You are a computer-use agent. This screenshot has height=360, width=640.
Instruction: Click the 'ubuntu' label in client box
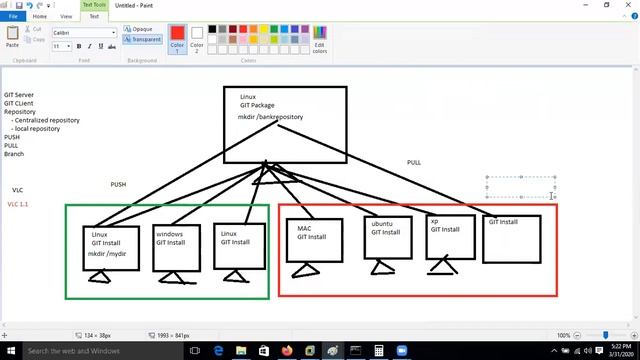pyautogui.click(x=382, y=224)
